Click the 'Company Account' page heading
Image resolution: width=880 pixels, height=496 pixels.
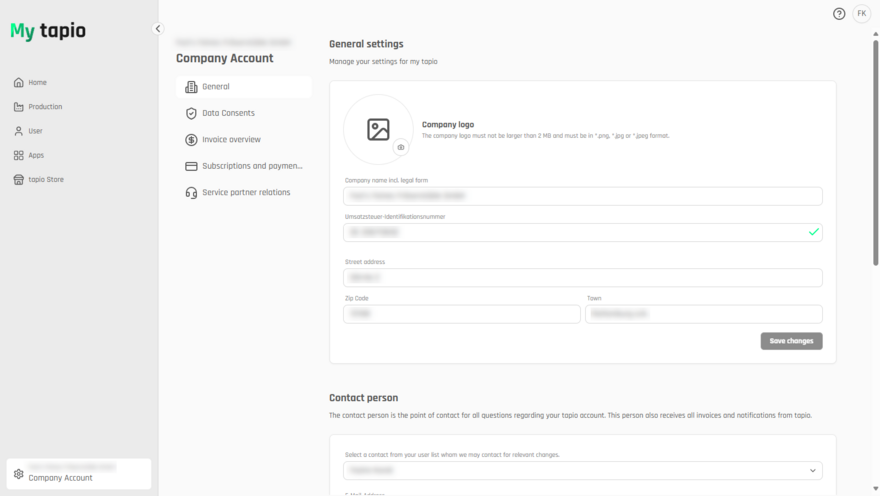click(224, 58)
